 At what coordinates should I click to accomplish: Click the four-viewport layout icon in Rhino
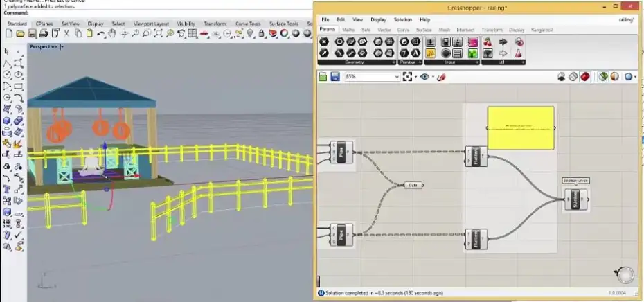click(x=193, y=34)
